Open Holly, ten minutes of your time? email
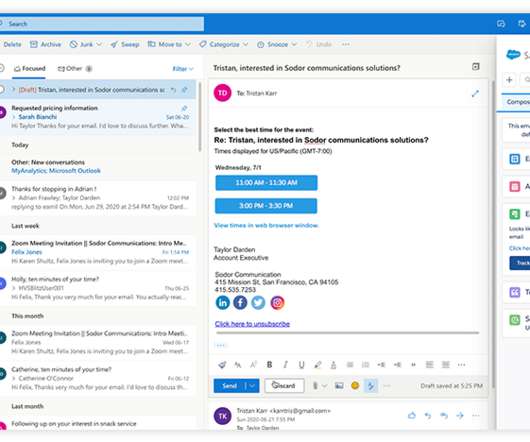 pyautogui.click(x=98, y=288)
